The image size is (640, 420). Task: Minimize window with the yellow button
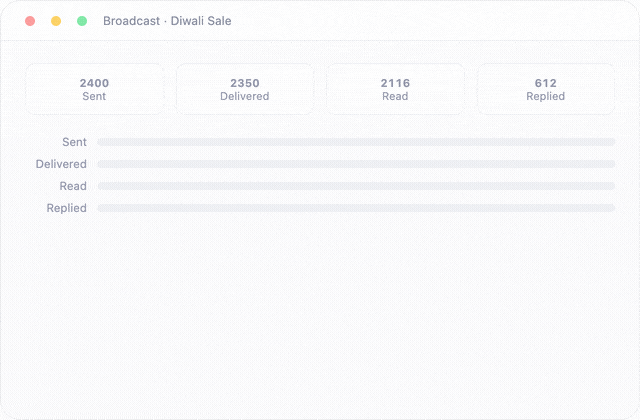pos(56,21)
